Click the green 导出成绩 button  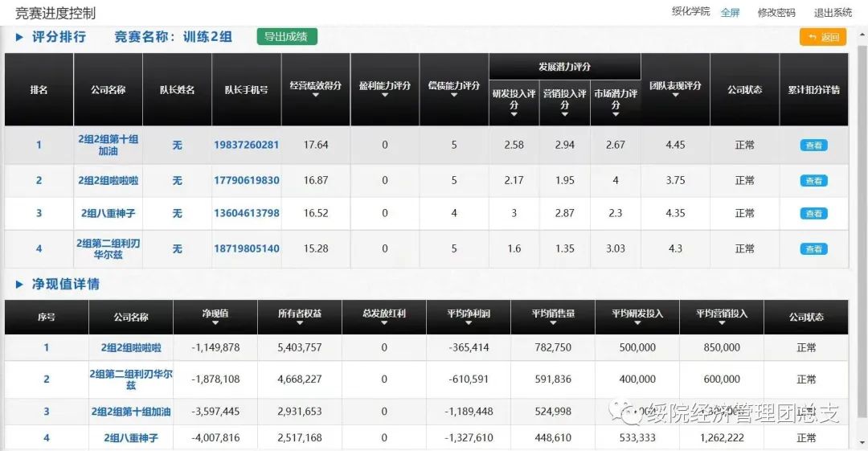coord(287,37)
